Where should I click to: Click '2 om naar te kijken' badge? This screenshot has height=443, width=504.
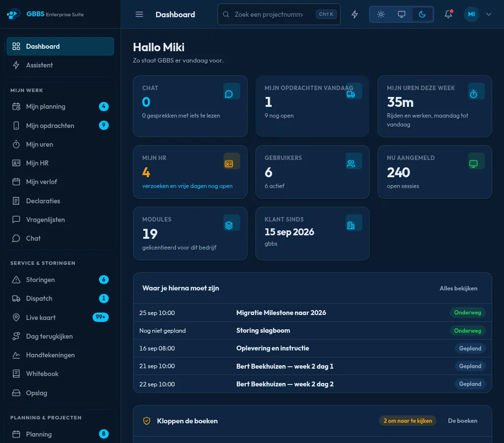tap(408, 421)
